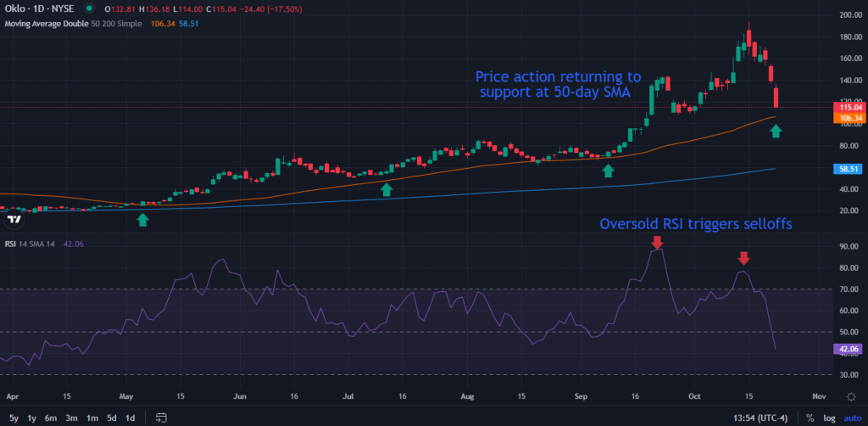868x426 pixels.
Task: Click red arrow above October RSI peak
Action: (x=743, y=259)
